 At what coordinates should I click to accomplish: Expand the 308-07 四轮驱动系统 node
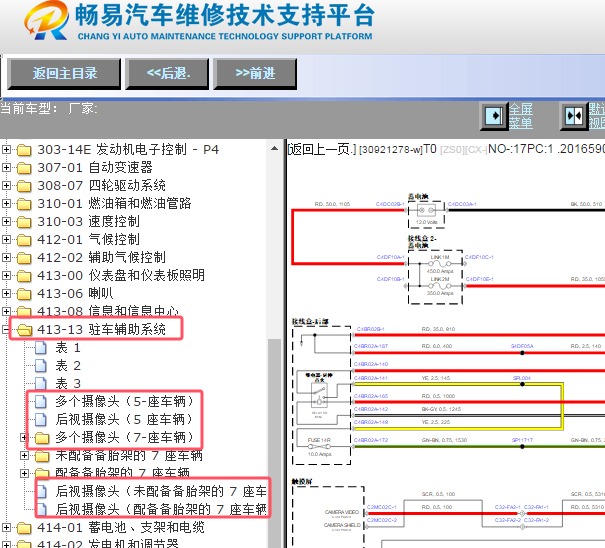pos(6,186)
